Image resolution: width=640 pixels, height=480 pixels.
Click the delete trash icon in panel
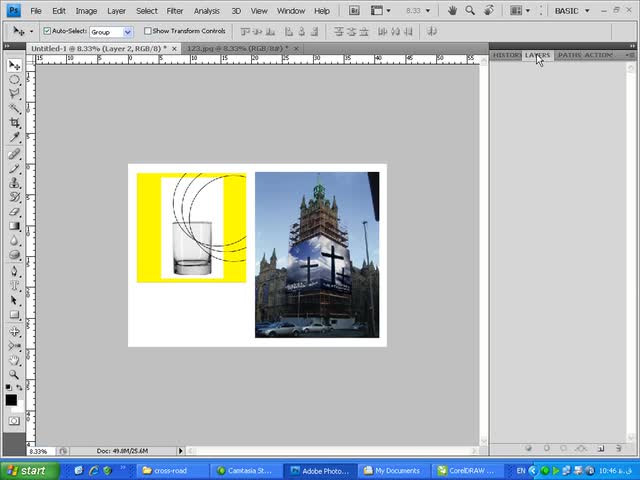[x=618, y=448]
